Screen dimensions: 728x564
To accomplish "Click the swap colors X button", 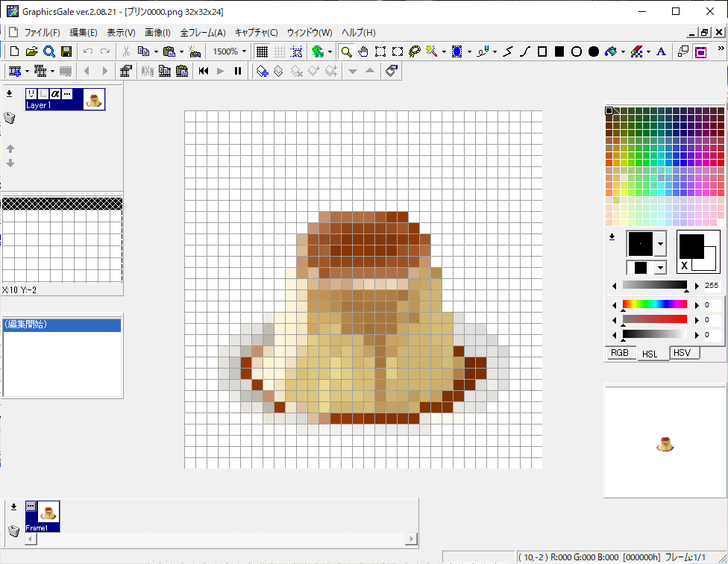I will click(x=684, y=266).
